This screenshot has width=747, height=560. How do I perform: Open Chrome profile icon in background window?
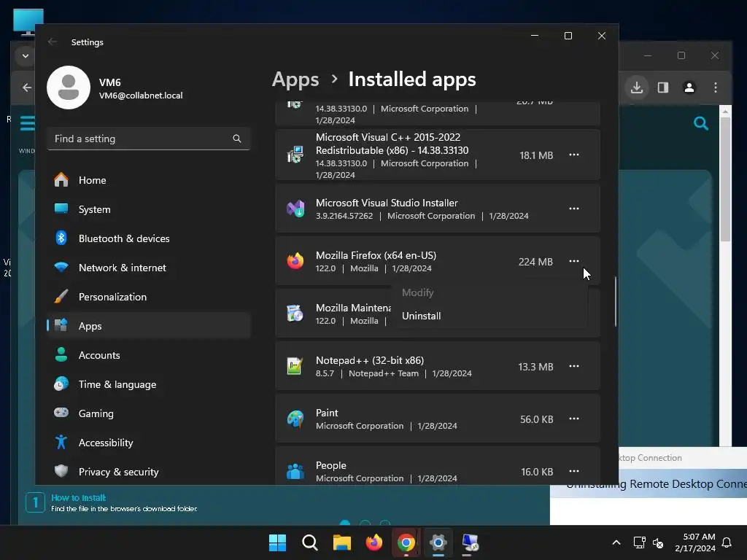(x=689, y=87)
